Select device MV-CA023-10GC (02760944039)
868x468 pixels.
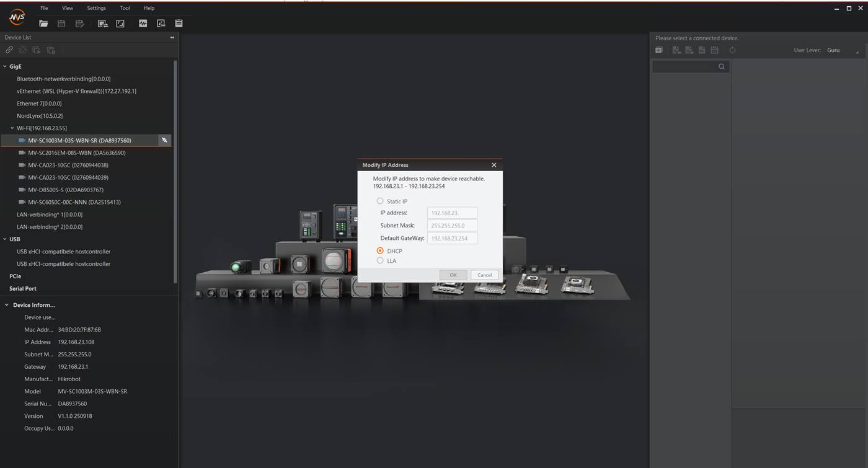[x=68, y=177]
